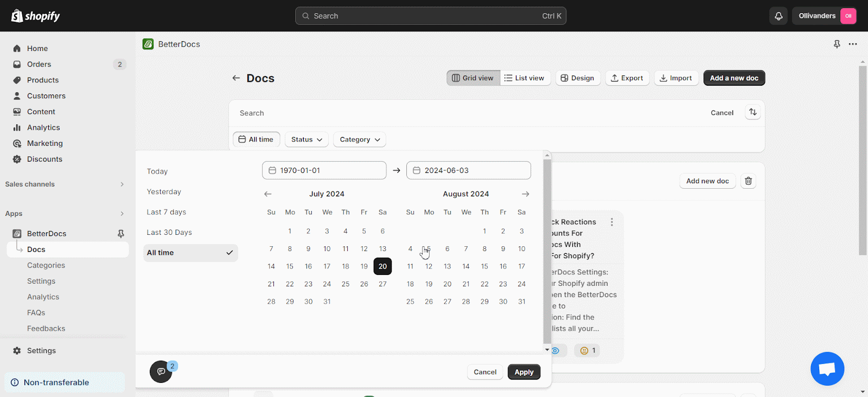Open BetterDocs Categories page
The width and height of the screenshot is (868, 397).
[x=46, y=265]
